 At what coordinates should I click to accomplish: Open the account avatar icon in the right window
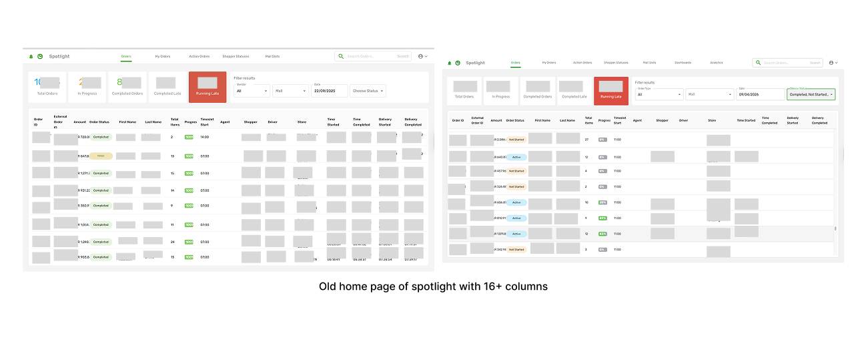pos(831,63)
